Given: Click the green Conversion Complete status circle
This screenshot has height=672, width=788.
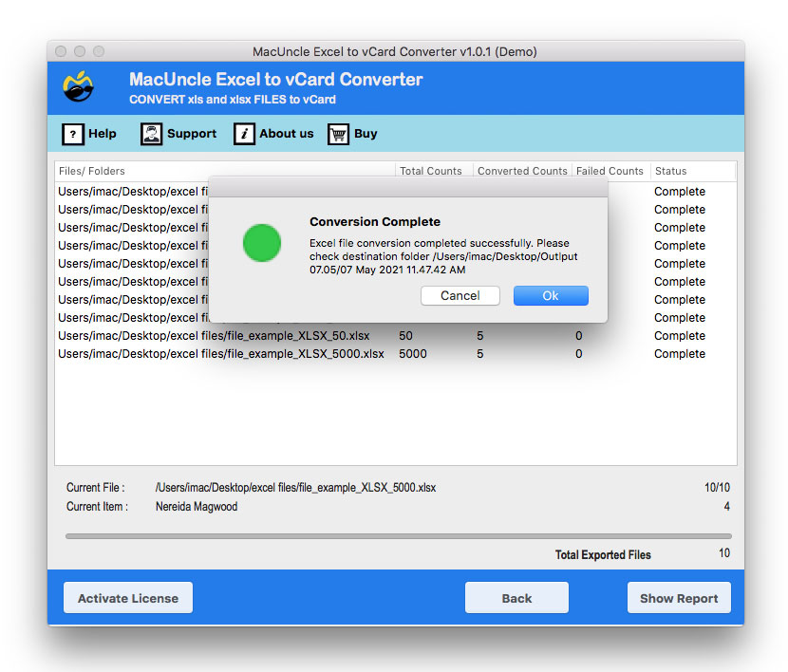Looking at the screenshot, I should (262, 244).
